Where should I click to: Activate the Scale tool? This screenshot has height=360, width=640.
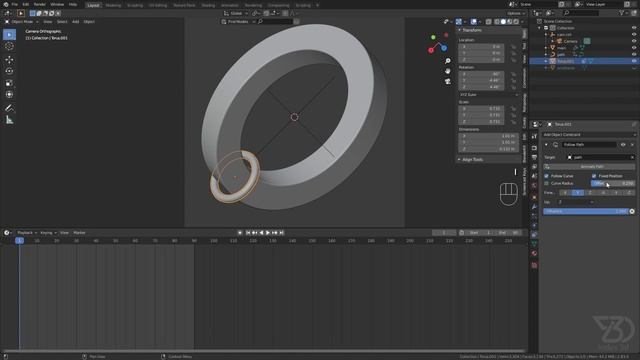click(9, 83)
